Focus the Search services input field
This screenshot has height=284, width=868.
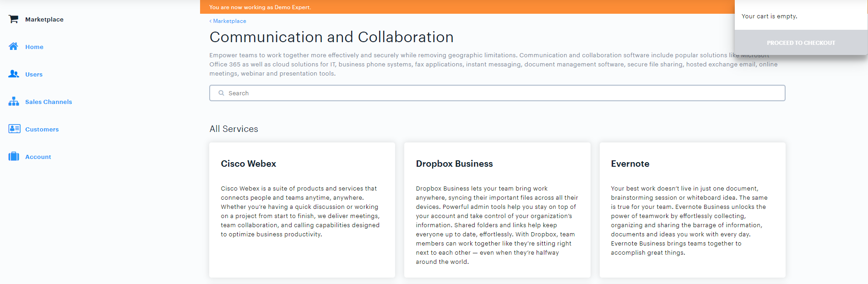(497, 93)
